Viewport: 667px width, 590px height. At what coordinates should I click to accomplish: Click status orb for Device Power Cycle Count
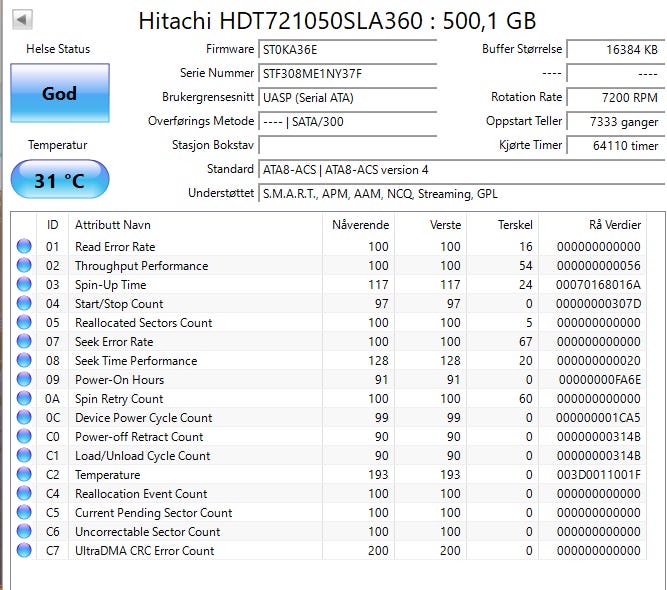point(24,417)
